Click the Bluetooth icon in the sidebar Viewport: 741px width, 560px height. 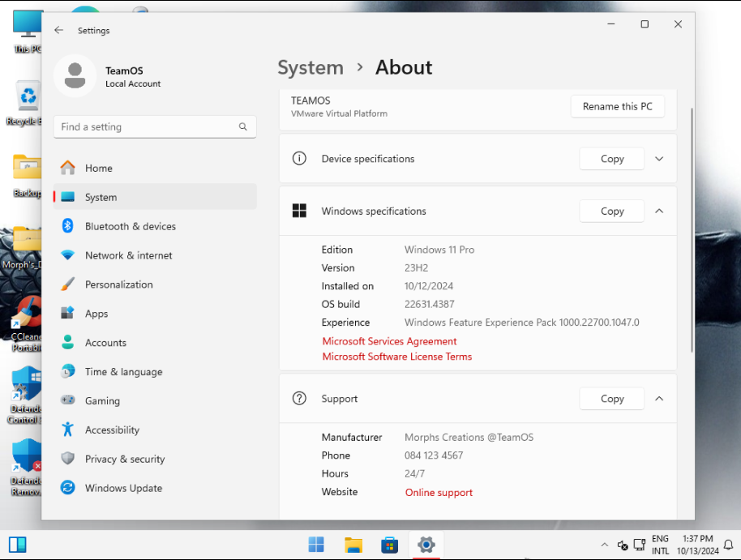coord(67,226)
